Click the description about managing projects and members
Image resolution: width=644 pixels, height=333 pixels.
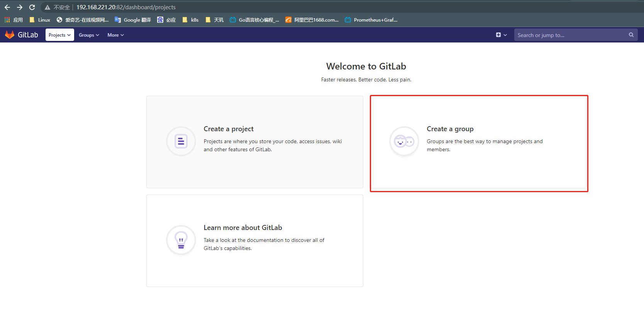tap(485, 145)
